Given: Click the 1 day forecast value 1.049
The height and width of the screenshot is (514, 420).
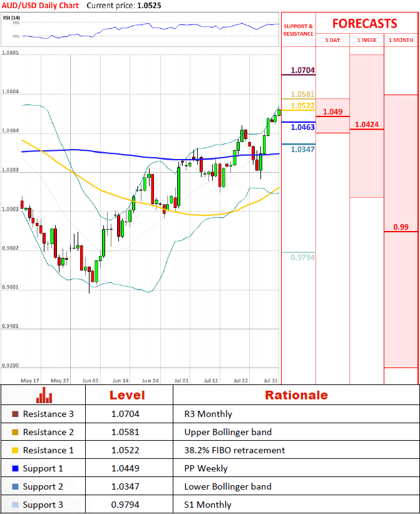Looking at the screenshot, I should coord(333,112).
